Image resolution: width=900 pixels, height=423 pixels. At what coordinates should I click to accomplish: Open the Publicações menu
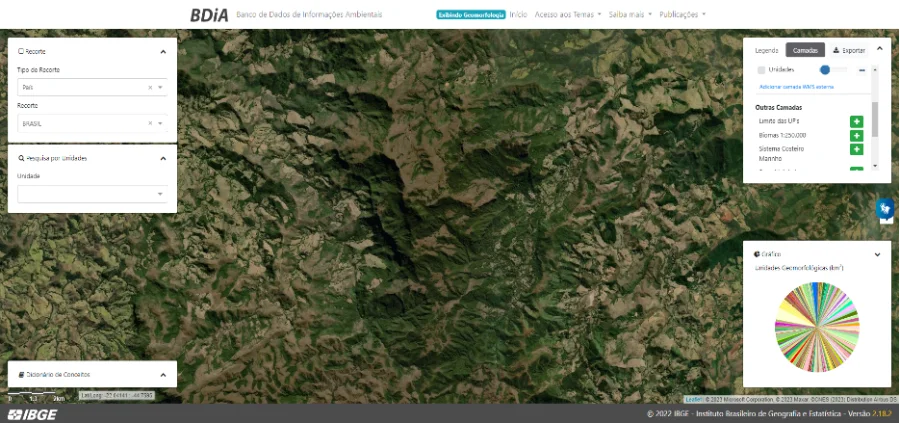682,14
